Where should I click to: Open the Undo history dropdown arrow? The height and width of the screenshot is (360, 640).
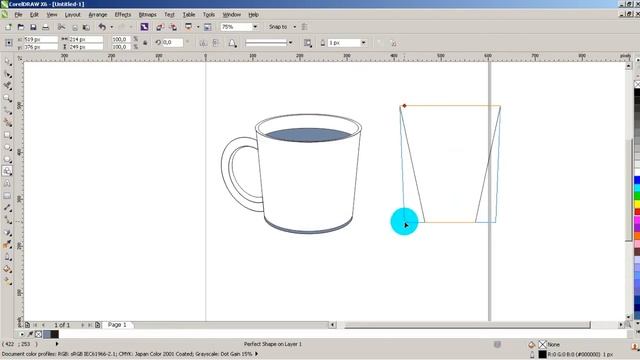111,27
